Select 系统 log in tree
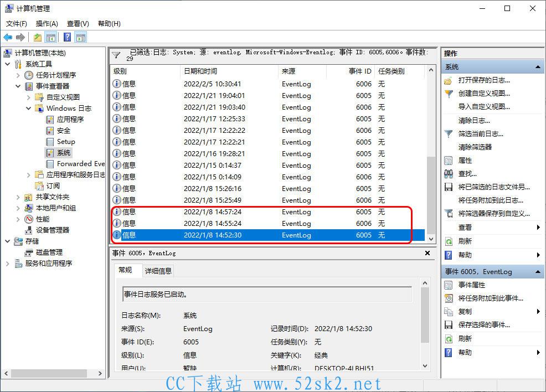The image size is (546, 392). pos(63,153)
